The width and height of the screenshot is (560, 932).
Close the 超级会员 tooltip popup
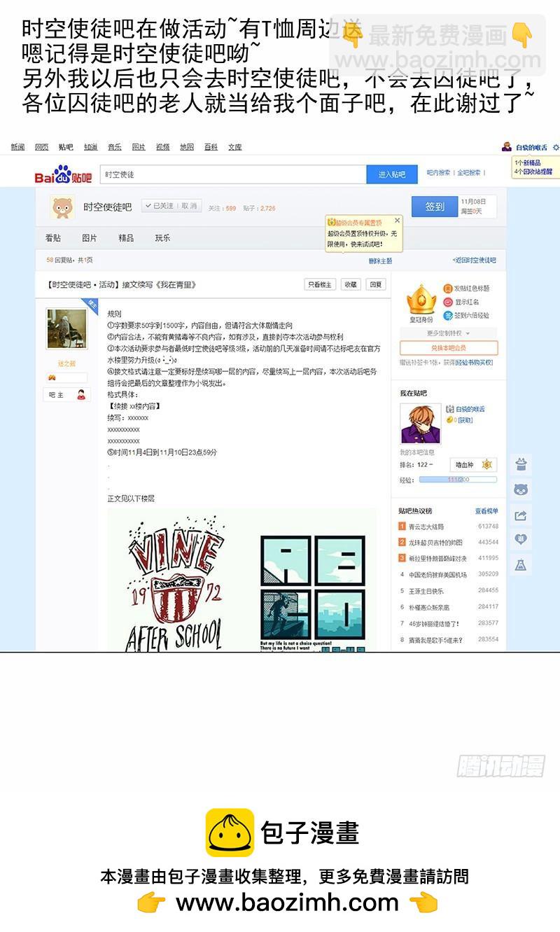[398, 220]
